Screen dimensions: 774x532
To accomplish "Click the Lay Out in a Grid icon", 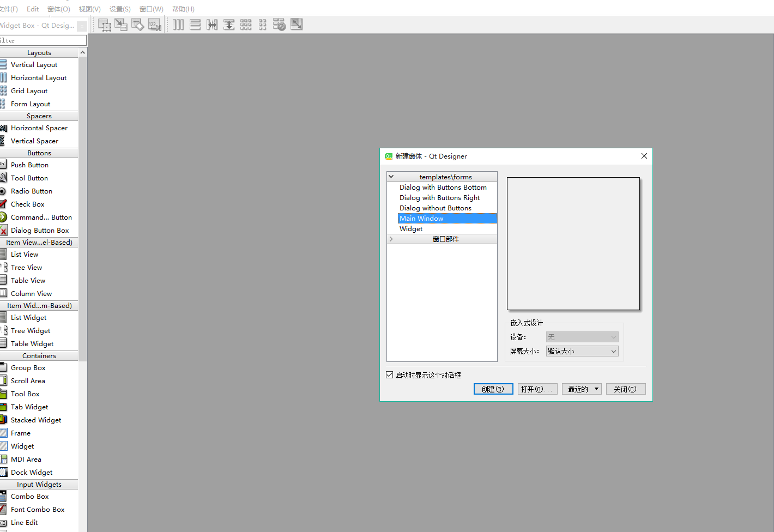I will 246,24.
